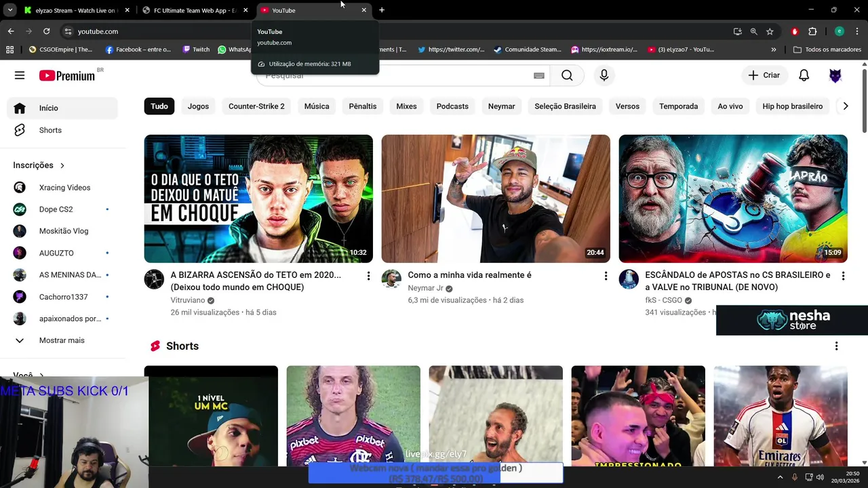This screenshot has height=488, width=868.
Task: Open TETO and Matuê video thumbnail
Action: pos(258,199)
